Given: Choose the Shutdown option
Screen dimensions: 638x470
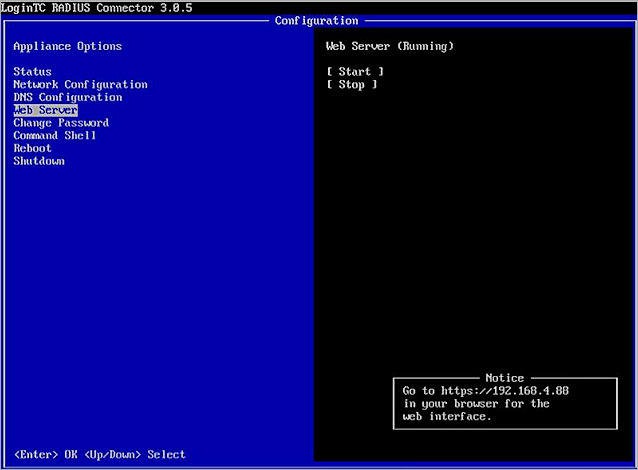Looking at the screenshot, I should tap(39, 161).
